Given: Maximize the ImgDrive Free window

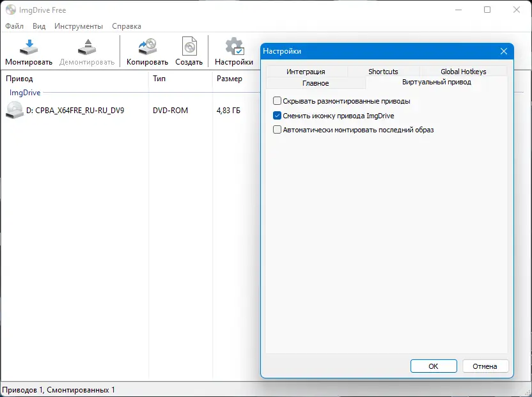Looking at the screenshot, I should pyautogui.click(x=487, y=10).
